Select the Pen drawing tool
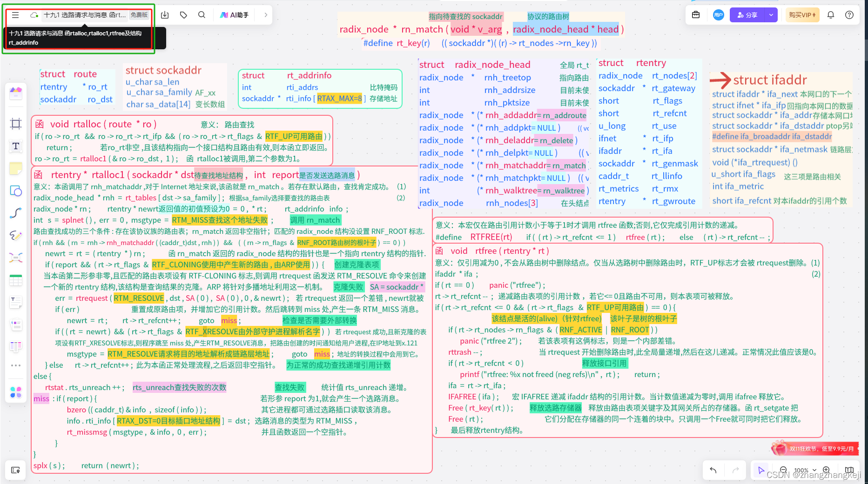 [16, 235]
